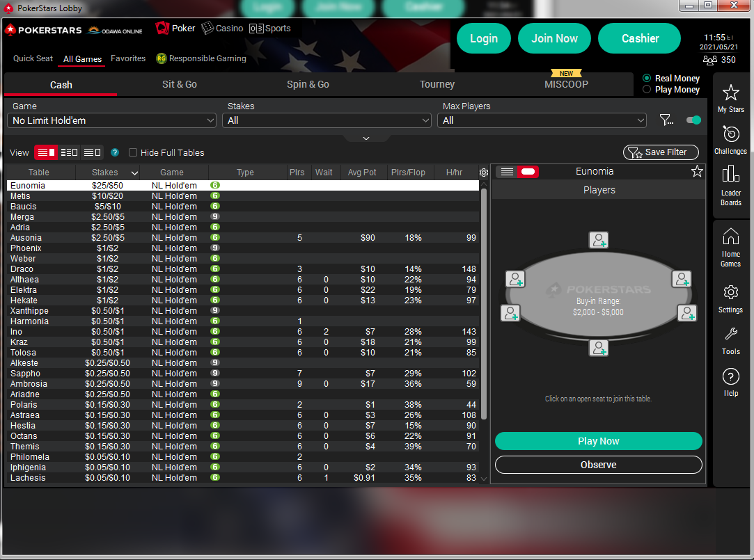Click the filter funnel icon
Image resolution: width=754 pixels, height=560 pixels.
click(666, 120)
